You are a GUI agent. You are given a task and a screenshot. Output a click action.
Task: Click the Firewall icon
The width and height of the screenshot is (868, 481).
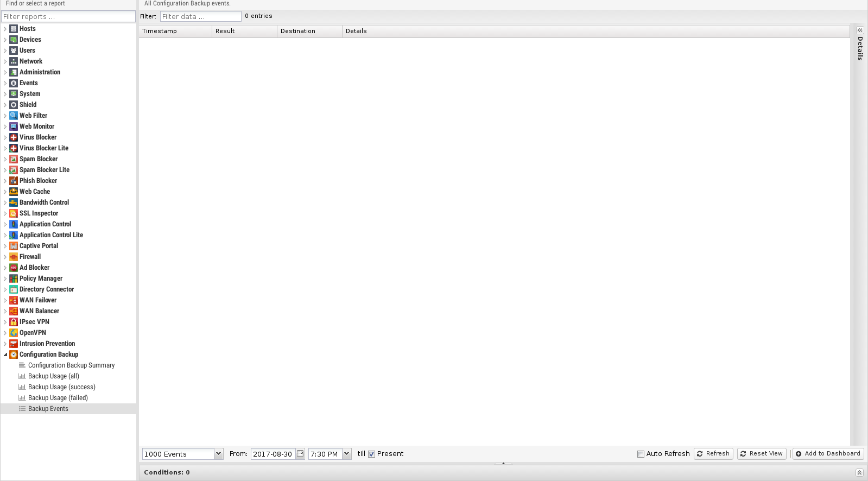coord(14,257)
